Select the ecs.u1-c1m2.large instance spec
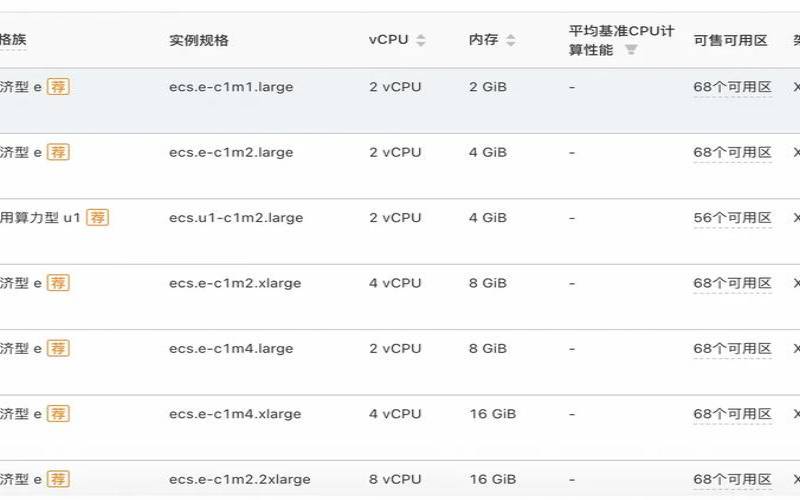The image size is (800, 500). pos(236,217)
